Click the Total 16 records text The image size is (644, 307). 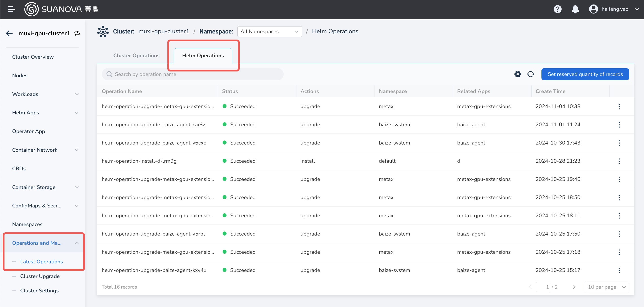pos(119,287)
